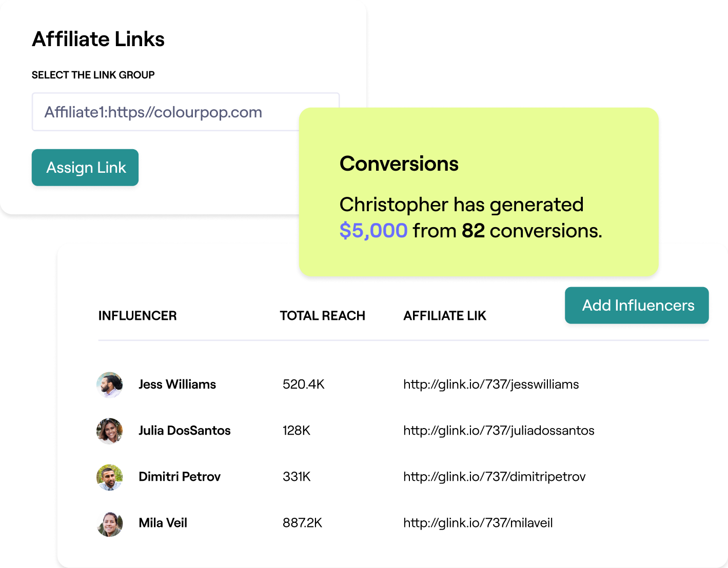Sort by the TOTAL REACH column

point(322,315)
